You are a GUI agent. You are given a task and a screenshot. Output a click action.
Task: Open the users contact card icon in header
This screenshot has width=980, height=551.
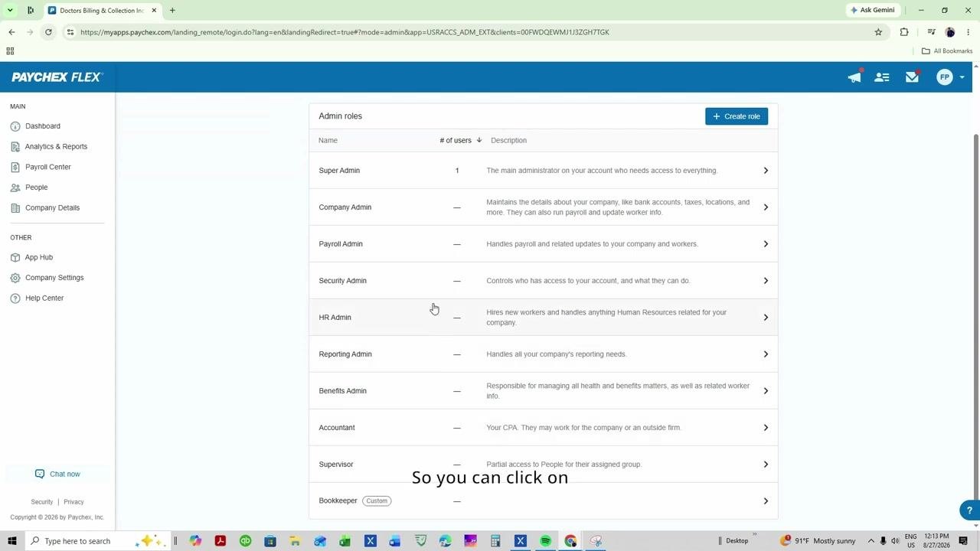coord(882,77)
